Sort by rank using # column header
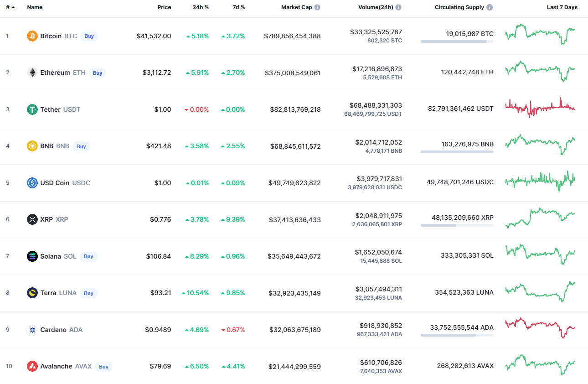 click(10, 7)
